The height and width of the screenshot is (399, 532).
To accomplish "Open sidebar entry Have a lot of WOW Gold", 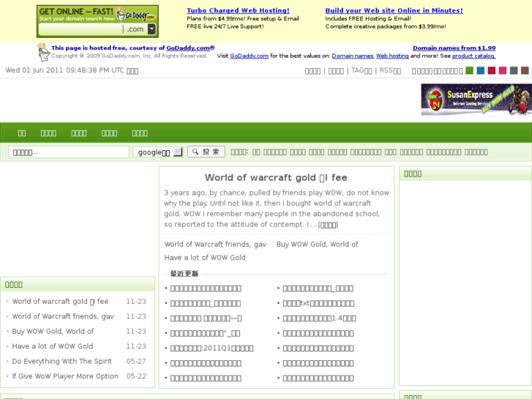I will pos(52,346).
